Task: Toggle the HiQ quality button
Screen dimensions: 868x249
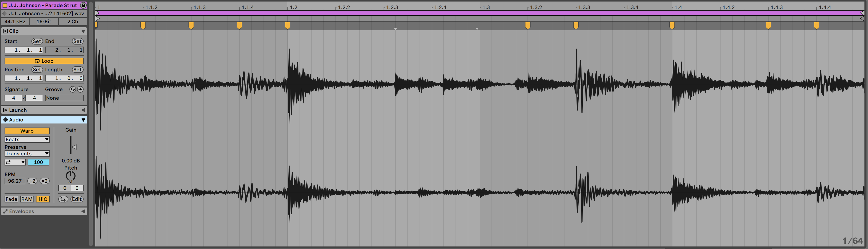Action: click(x=43, y=199)
